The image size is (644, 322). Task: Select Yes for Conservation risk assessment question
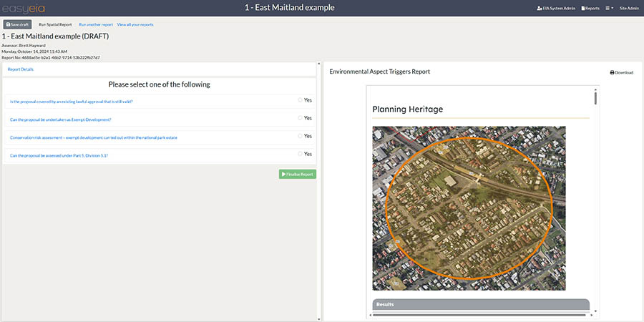301,136
